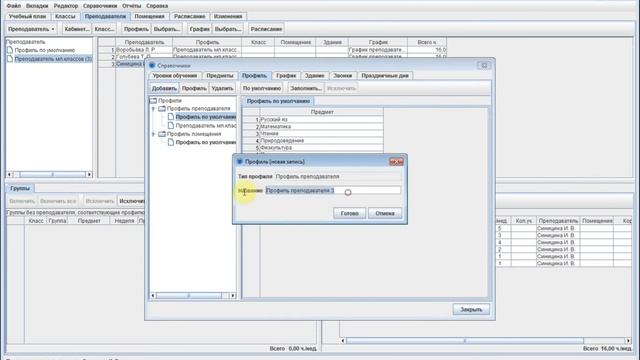Switch to the Здание tab
Image resolution: width=640 pixels, height=360 pixels.
point(314,76)
